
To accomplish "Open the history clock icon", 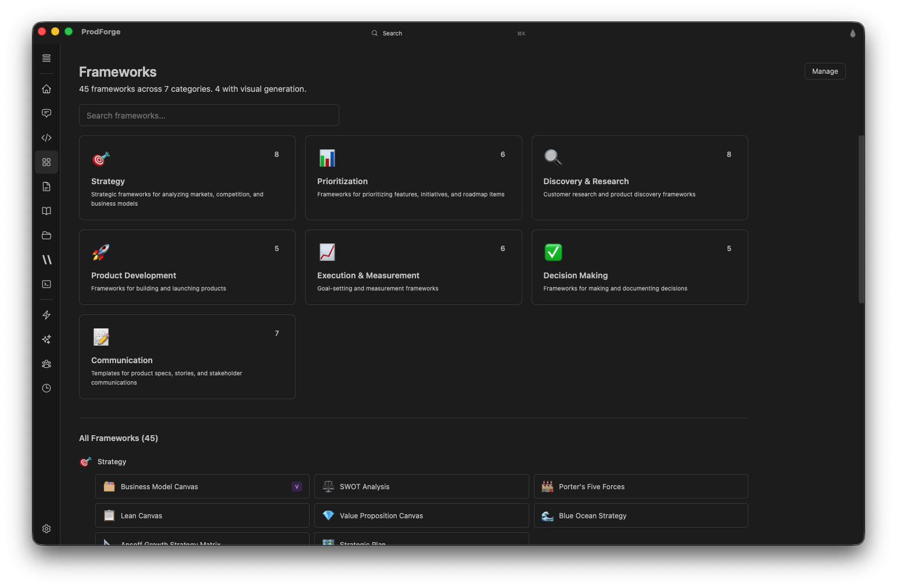I will (46, 388).
